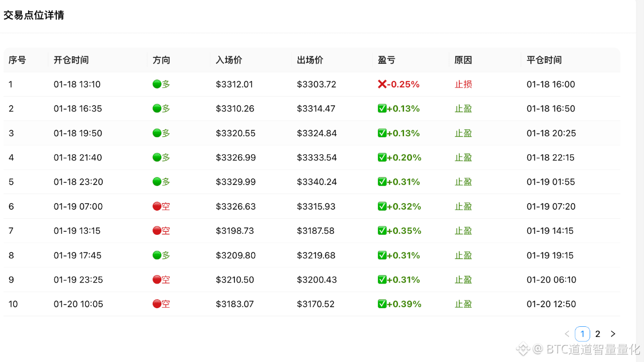Click entry price $3310.26
Viewport: 644px width, 362px height.
(235, 109)
